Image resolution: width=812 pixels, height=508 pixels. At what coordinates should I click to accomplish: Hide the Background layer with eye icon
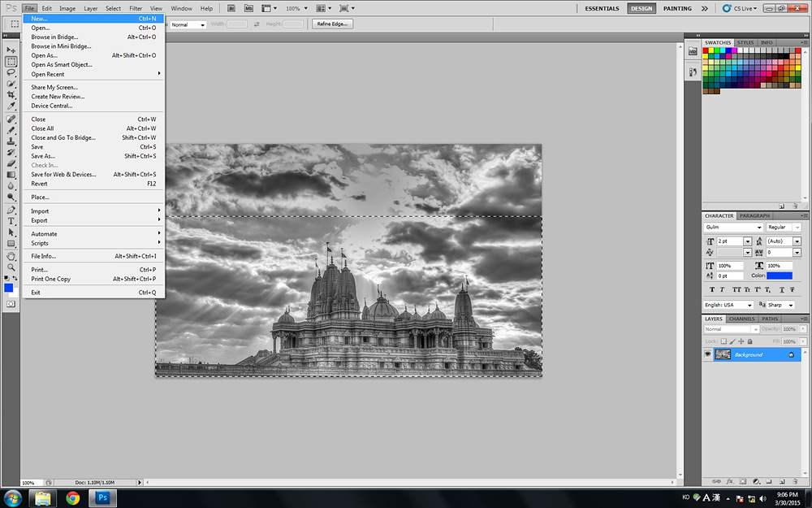pyautogui.click(x=707, y=355)
